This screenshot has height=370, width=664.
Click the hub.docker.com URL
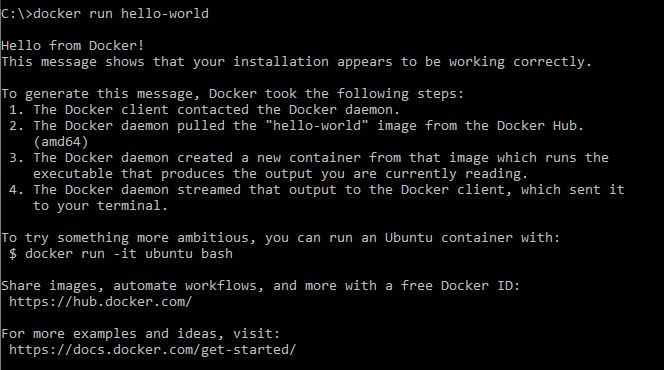[x=100, y=302]
